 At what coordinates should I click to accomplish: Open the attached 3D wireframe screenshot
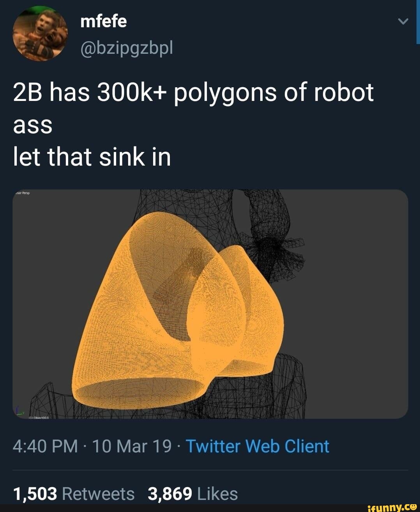coord(210,306)
